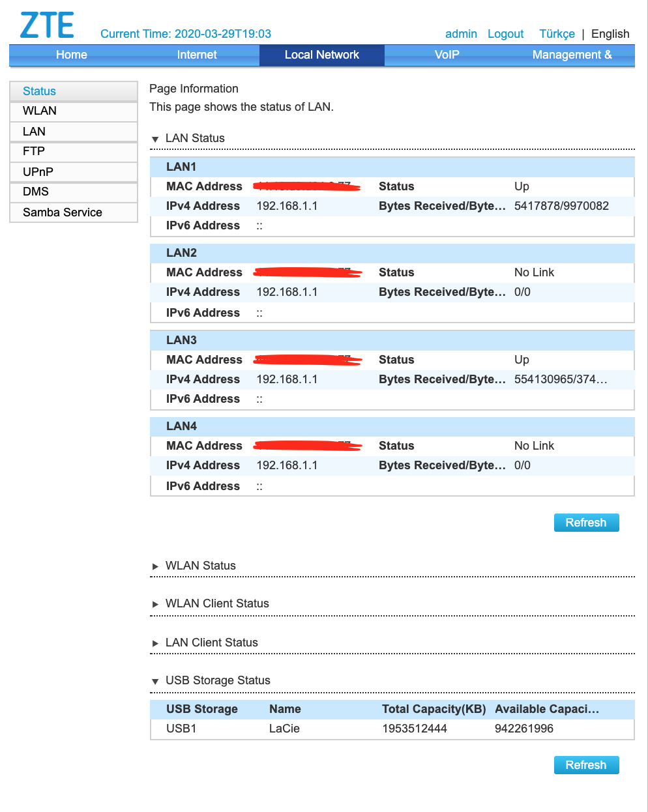This screenshot has width=648, height=812.
Task: Click the LAN1 header row
Action: (x=392, y=167)
